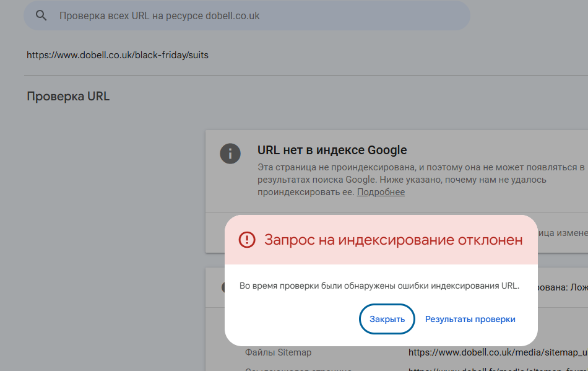The height and width of the screenshot is (371, 588).
Task: Click the partially hidden text right of the dialog header
Action: pyautogui.click(x=562, y=233)
